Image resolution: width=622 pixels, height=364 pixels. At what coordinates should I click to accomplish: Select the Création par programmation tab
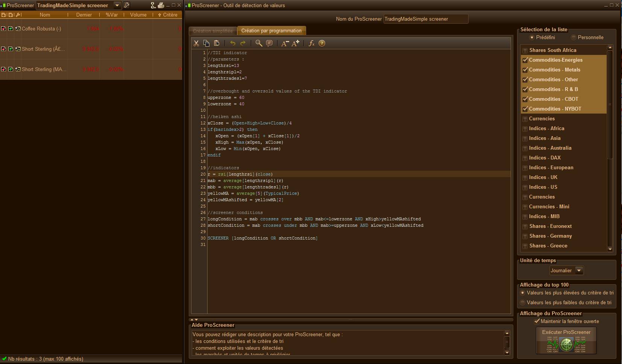[x=271, y=31]
